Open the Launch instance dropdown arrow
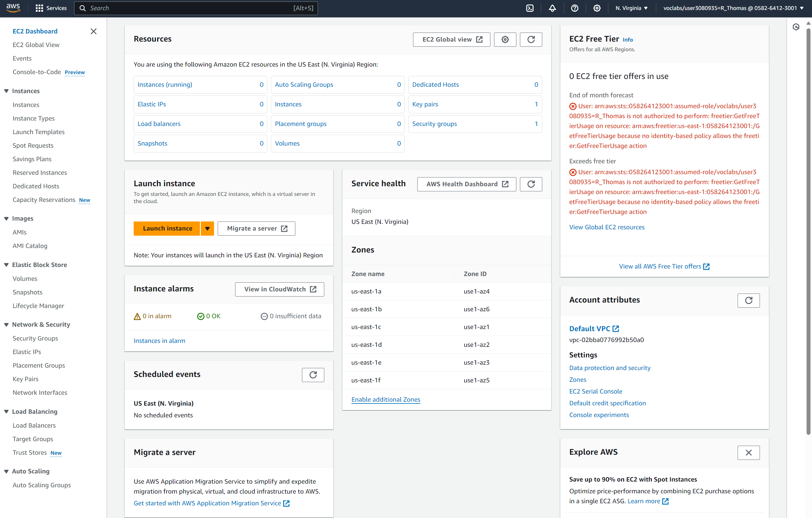This screenshot has width=812, height=518. (207, 228)
